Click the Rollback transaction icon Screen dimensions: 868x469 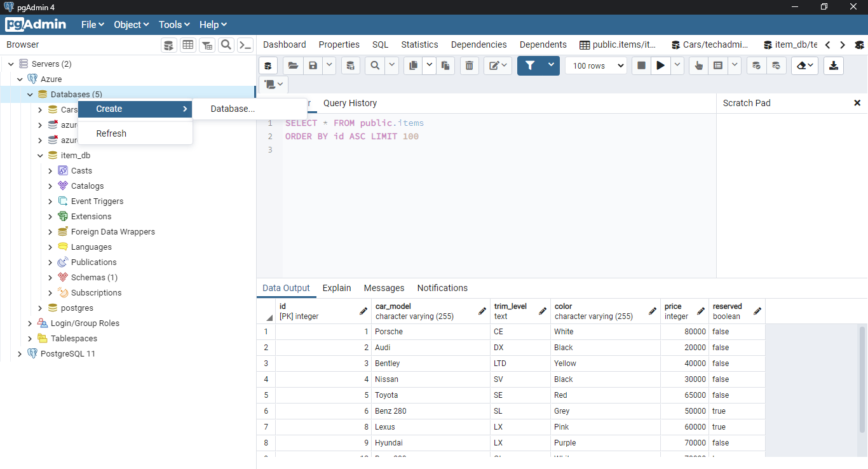(x=776, y=65)
